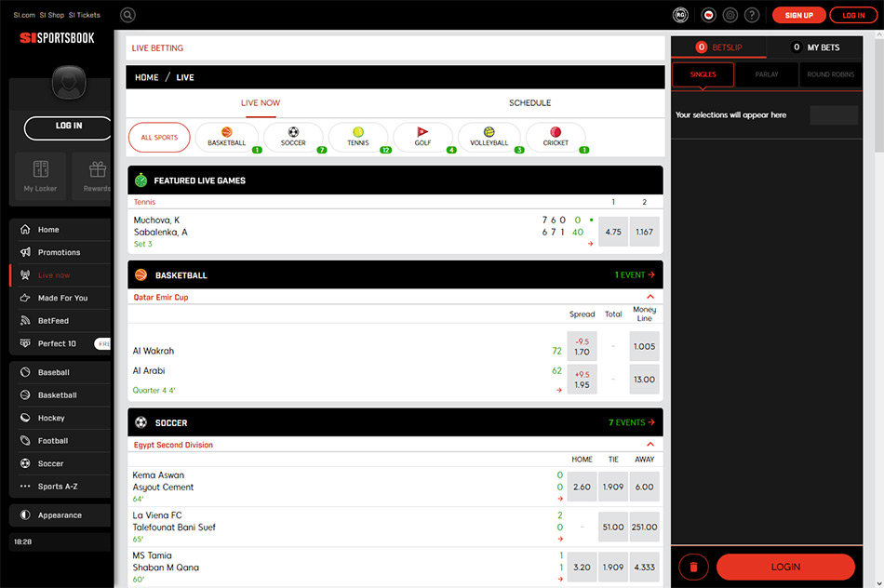The image size is (884, 588).
Task: Select Al Wakrah spread -9.5 odds
Action: [x=582, y=347]
